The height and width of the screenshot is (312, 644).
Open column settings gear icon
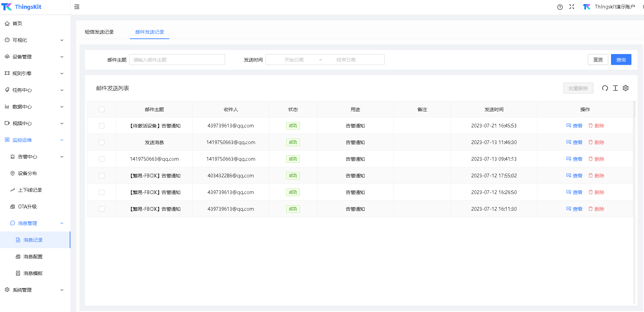click(x=625, y=88)
